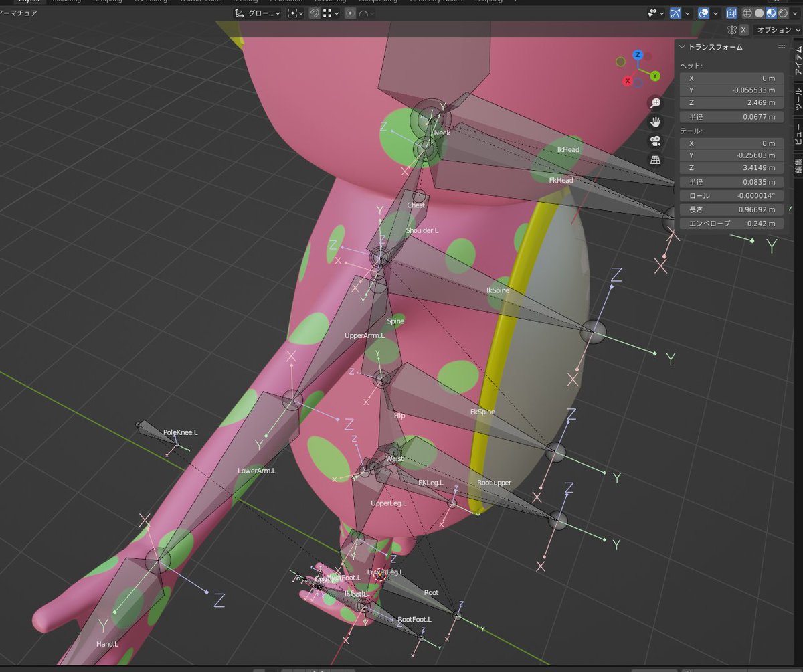Click the FkHead bone label
Screen dimensions: 803x672
click(561, 181)
